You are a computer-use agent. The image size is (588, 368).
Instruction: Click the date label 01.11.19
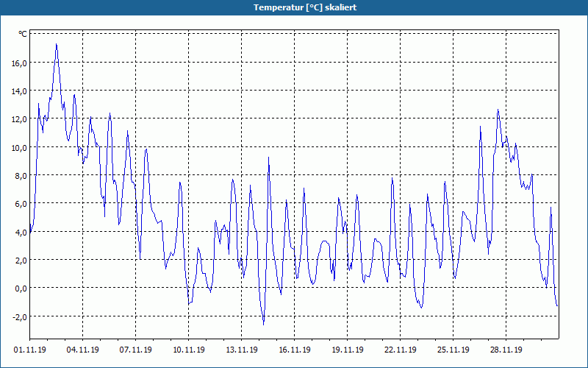(30, 350)
